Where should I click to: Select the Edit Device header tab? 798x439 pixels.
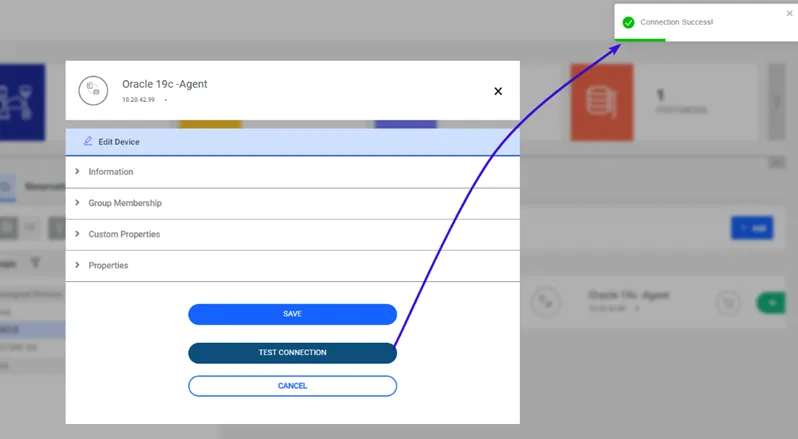(293, 142)
